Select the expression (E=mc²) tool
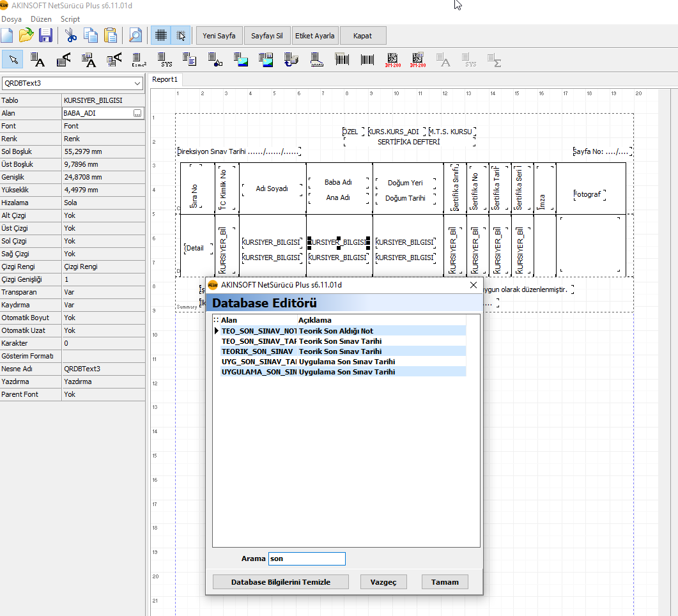This screenshot has width=678, height=616. [x=139, y=61]
